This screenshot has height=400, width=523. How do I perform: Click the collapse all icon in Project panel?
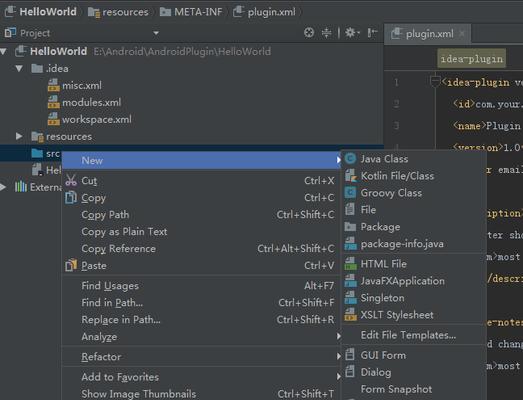(x=326, y=33)
